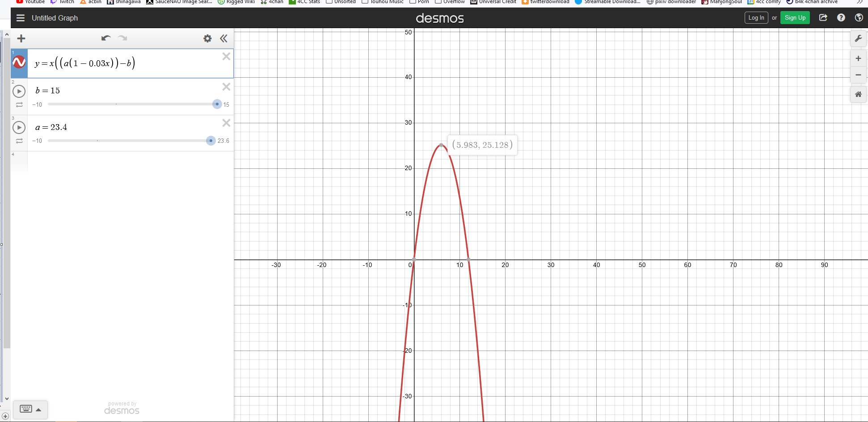Open the Universal Credit bookmark
This screenshot has height=422, width=868.
[493, 2]
